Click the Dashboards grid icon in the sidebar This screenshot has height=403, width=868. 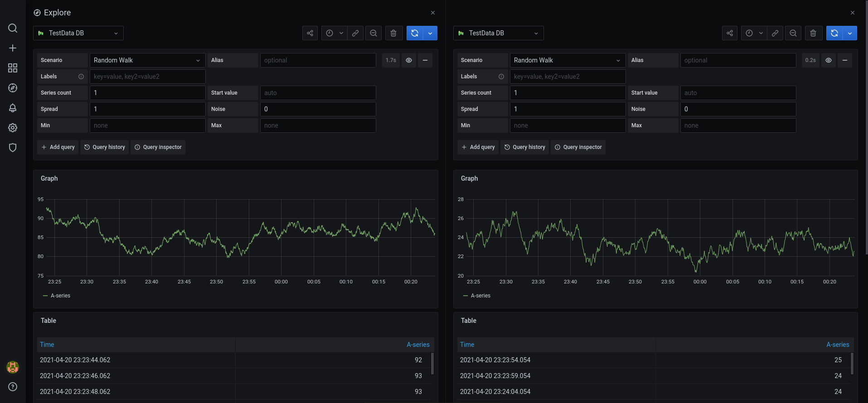(13, 68)
